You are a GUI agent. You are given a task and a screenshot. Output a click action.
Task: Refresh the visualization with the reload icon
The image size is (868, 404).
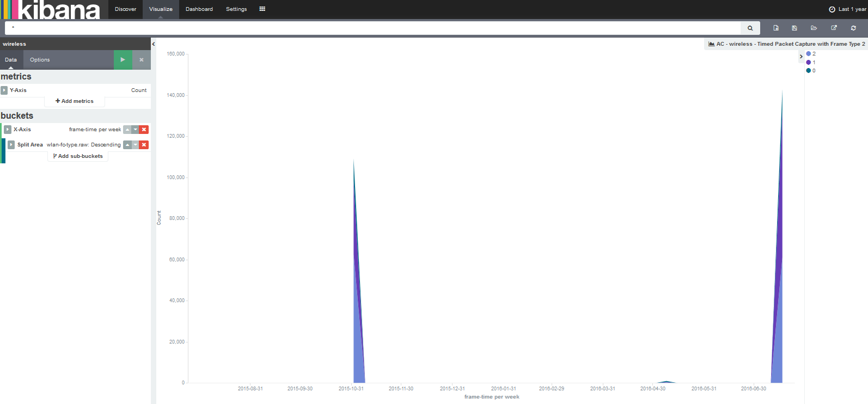tap(853, 28)
